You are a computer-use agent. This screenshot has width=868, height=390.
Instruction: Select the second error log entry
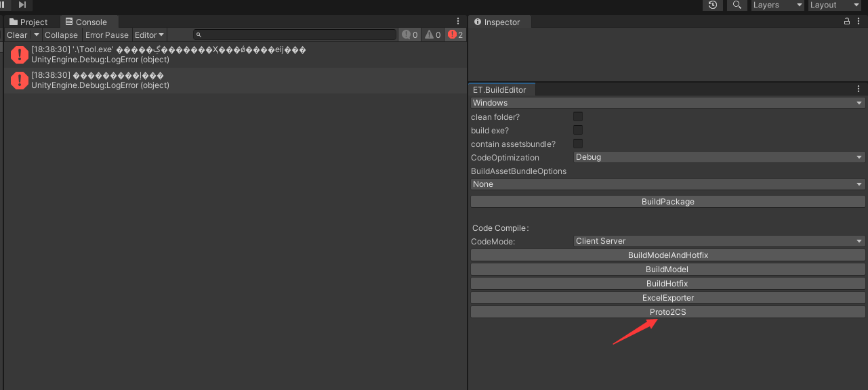(x=234, y=81)
